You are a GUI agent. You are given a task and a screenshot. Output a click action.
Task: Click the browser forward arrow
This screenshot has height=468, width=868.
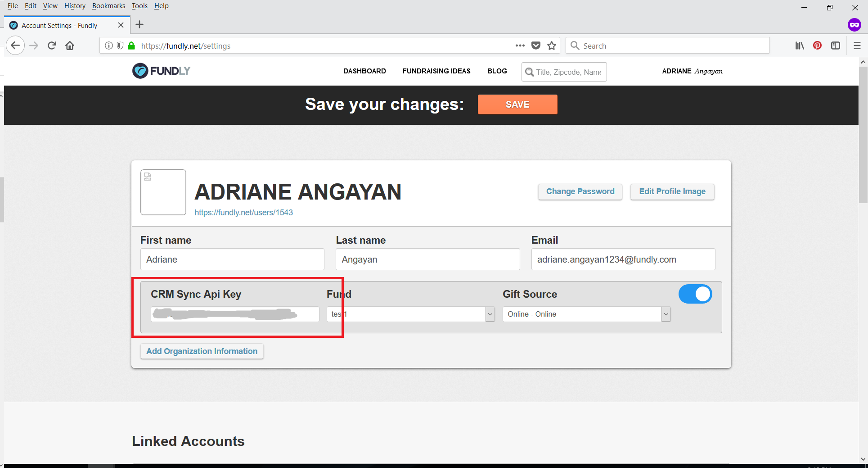34,45
